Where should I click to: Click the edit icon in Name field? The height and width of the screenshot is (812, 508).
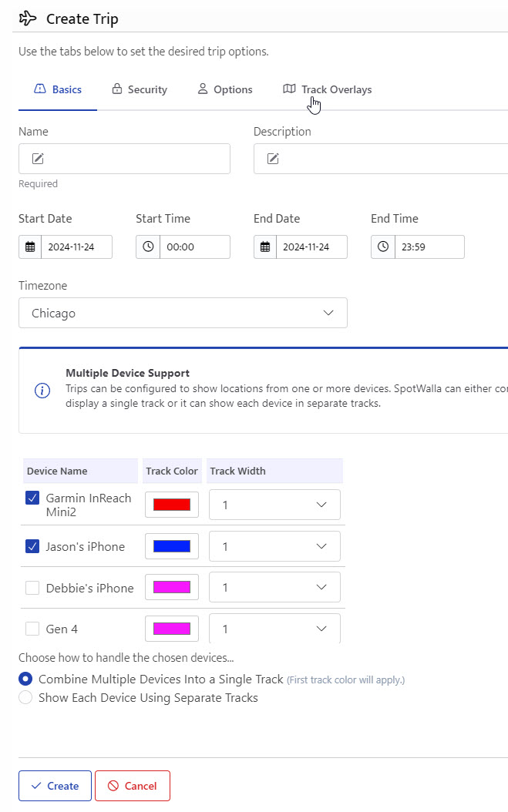coord(38,159)
